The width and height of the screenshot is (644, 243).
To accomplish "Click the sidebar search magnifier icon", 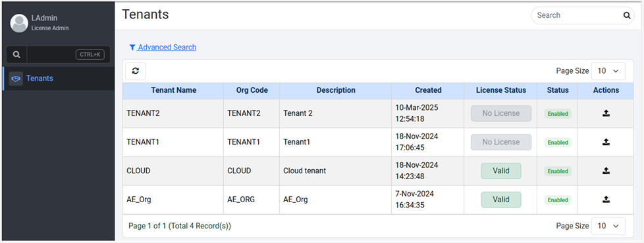I will click(16, 55).
